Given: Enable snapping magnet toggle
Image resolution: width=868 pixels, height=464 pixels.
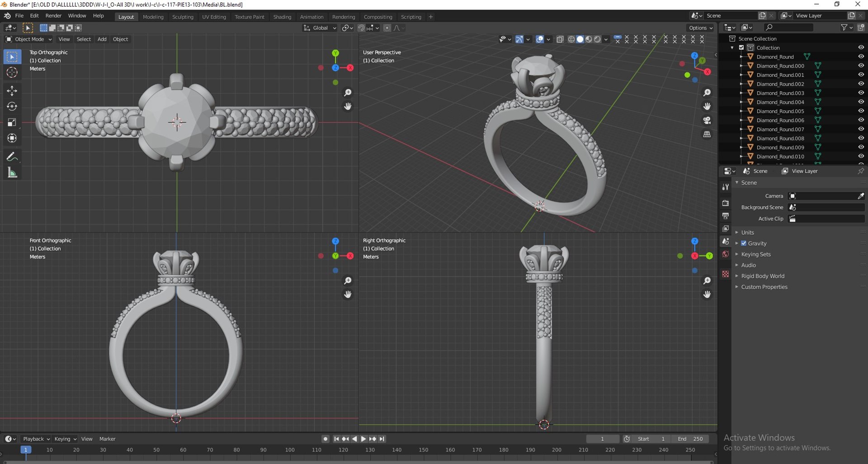Looking at the screenshot, I should point(361,28).
